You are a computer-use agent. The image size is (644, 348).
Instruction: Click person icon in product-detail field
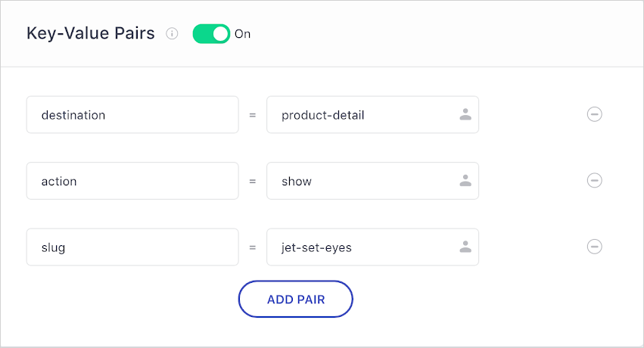(465, 115)
